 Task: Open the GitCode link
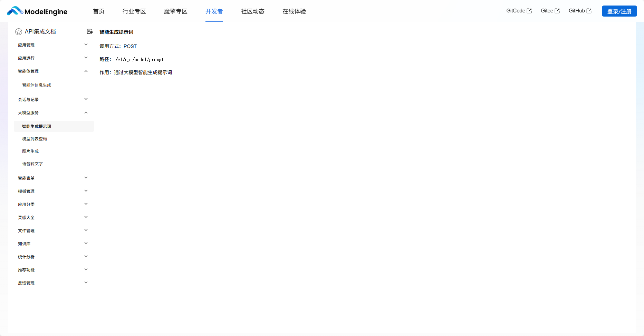(x=516, y=10)
